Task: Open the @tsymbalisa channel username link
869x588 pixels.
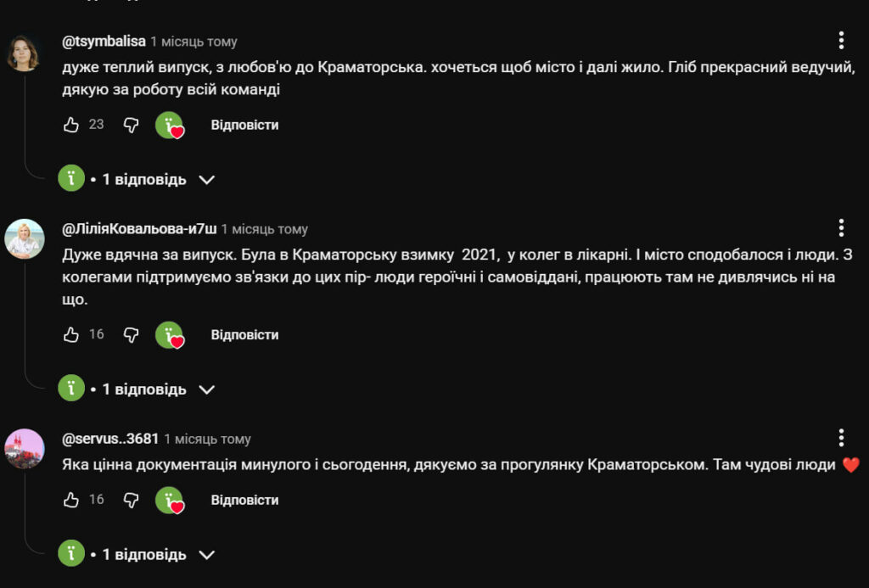Action: tap(104, 41)
